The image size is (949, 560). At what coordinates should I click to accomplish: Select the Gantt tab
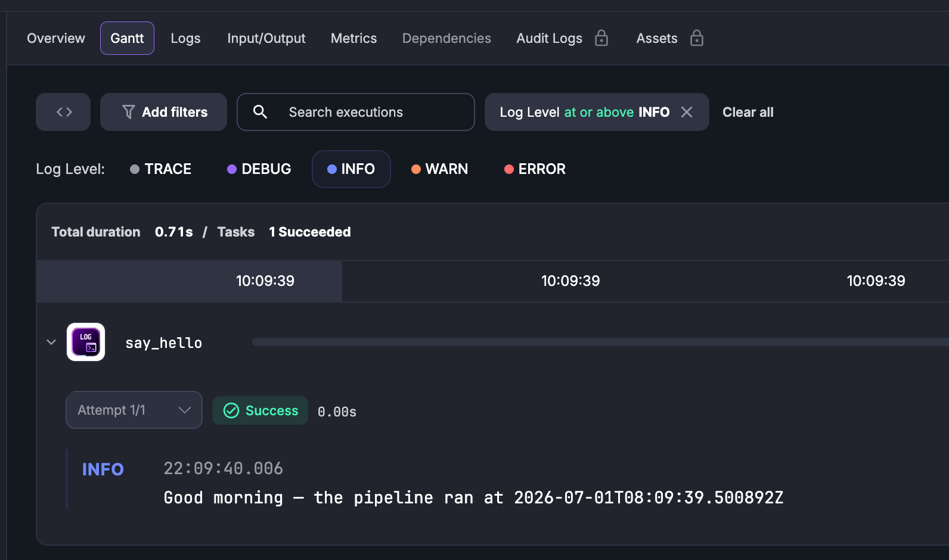127,38
